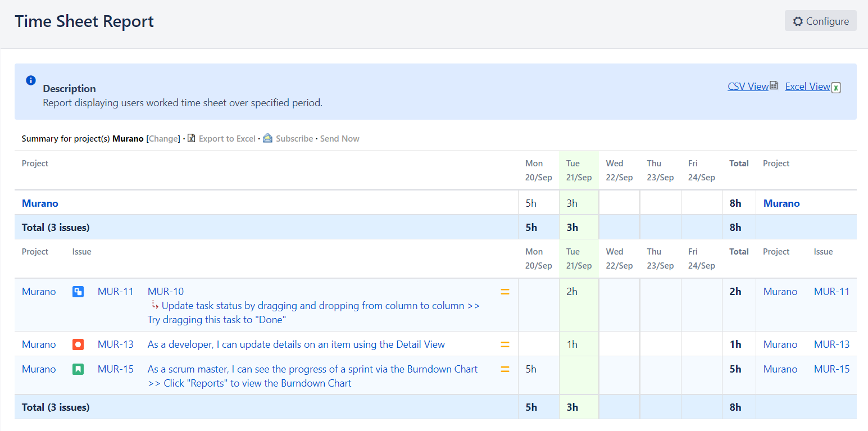
Task: Open the Excel View link
Action: (x=807, y=87)
